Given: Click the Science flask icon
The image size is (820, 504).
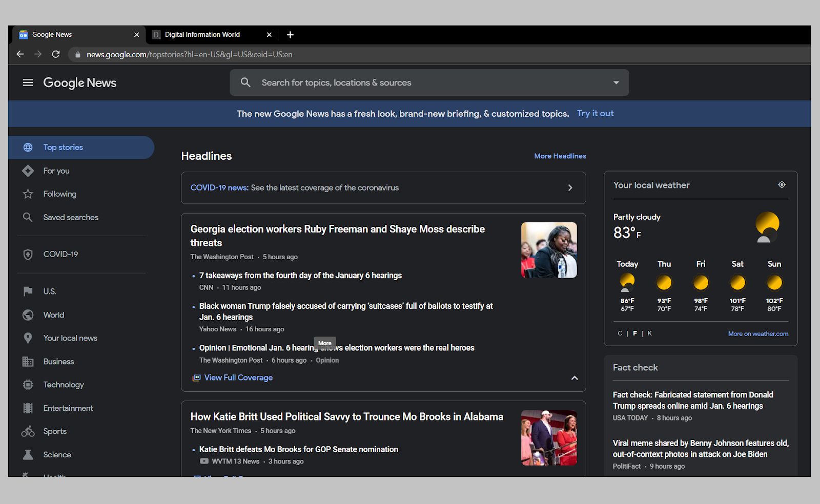Looking at the screenshot, I should 28,455.
